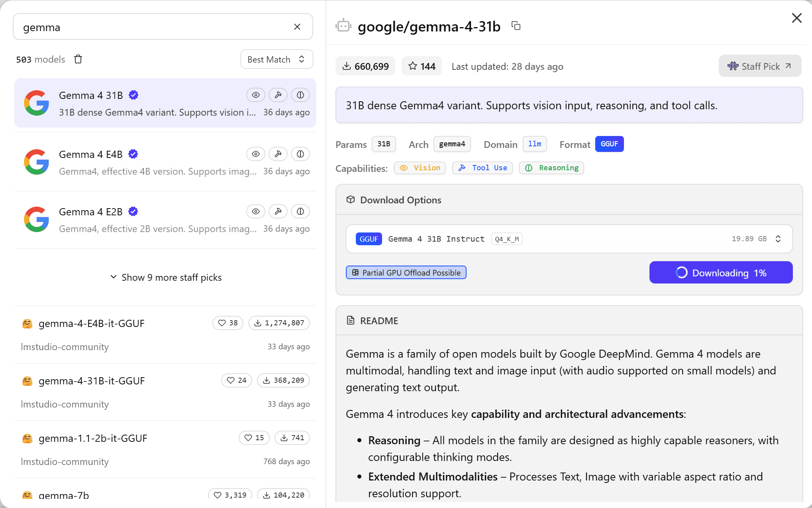The height and width of the screenshot is (508, 812).
Task: Click the Tool Use capability tag
Action: point(482,168)
